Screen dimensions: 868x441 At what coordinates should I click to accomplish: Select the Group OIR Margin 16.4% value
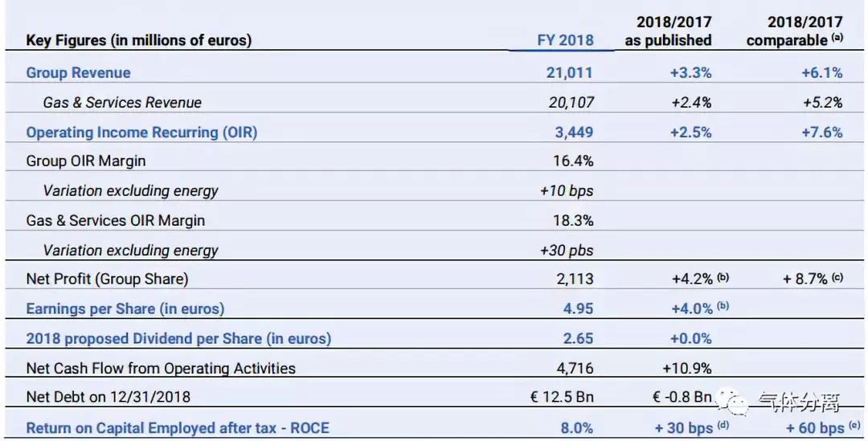coord(573,161)
